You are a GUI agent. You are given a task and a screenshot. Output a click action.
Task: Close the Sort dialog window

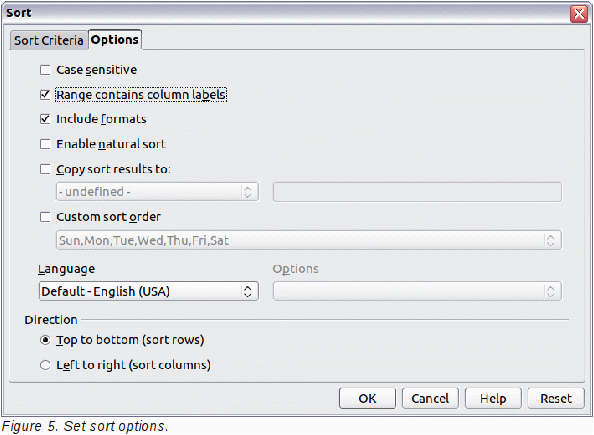click(579, 14)
